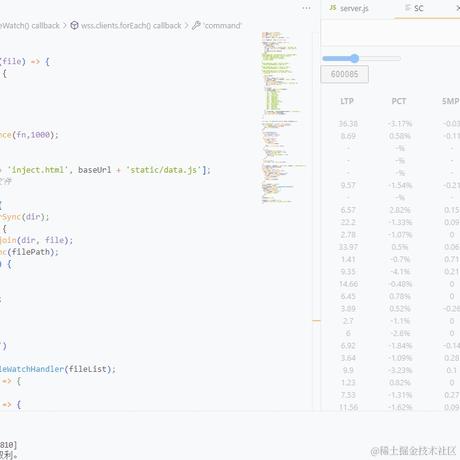Select the PCT value -1.84%
The width and height of the screenshot is (460, 460).
pos(400,346)
